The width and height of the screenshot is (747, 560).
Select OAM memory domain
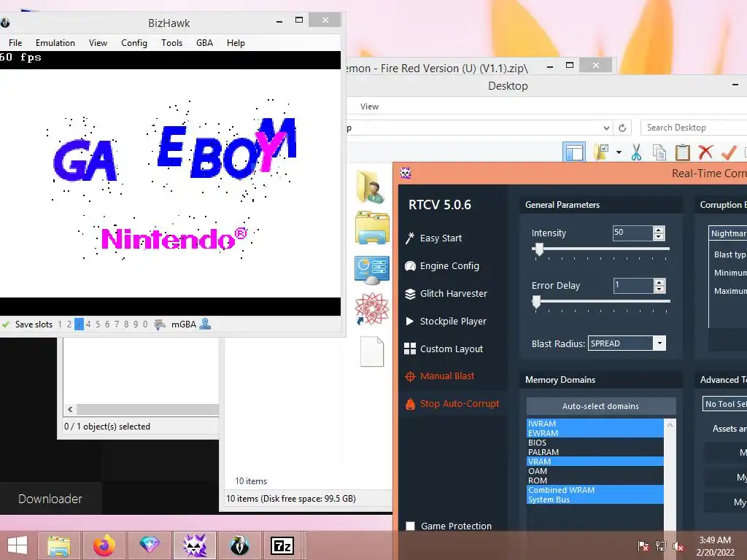pos(595,471)
